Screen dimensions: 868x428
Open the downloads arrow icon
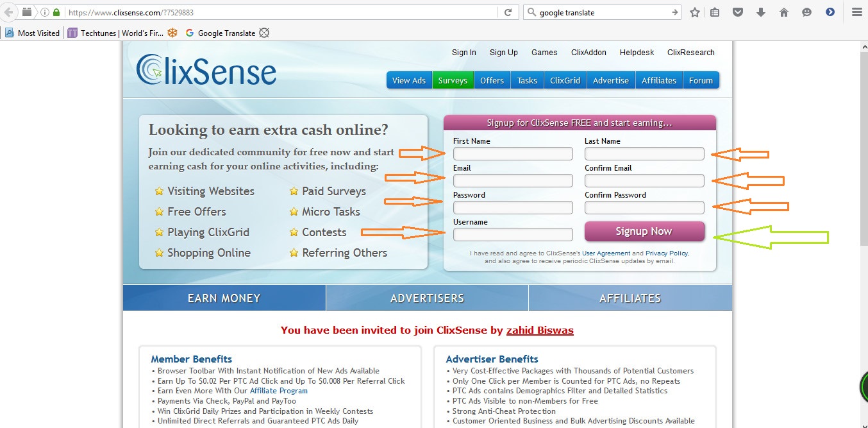pos(761,12)
